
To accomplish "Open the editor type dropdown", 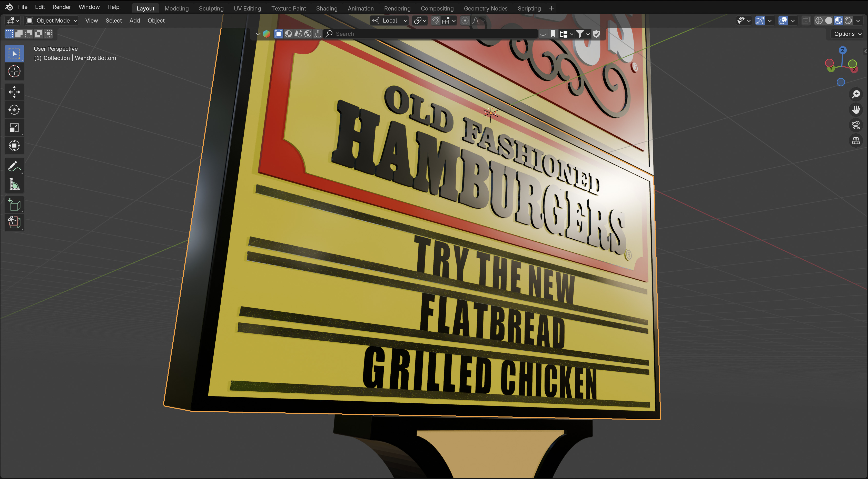I will point(13,21).
